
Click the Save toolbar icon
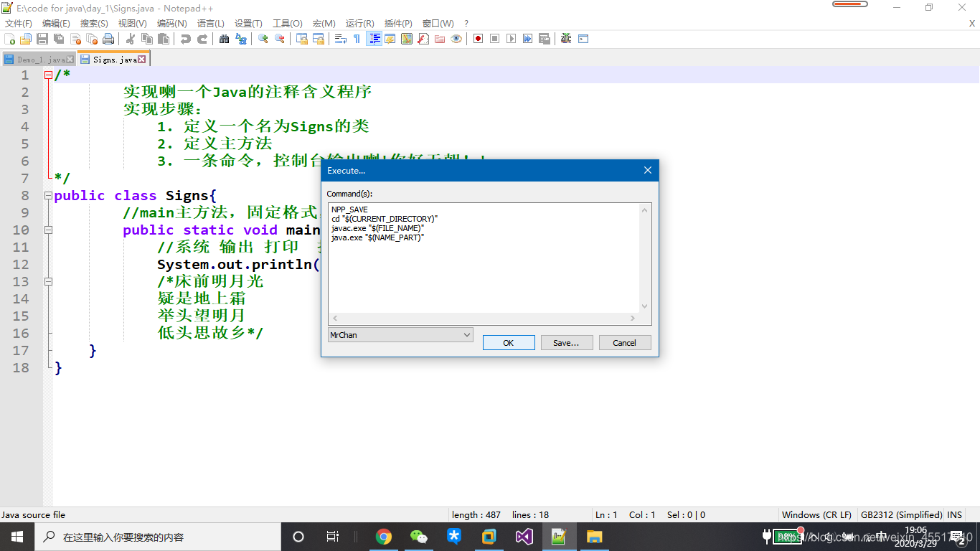(x=42, y=39)
